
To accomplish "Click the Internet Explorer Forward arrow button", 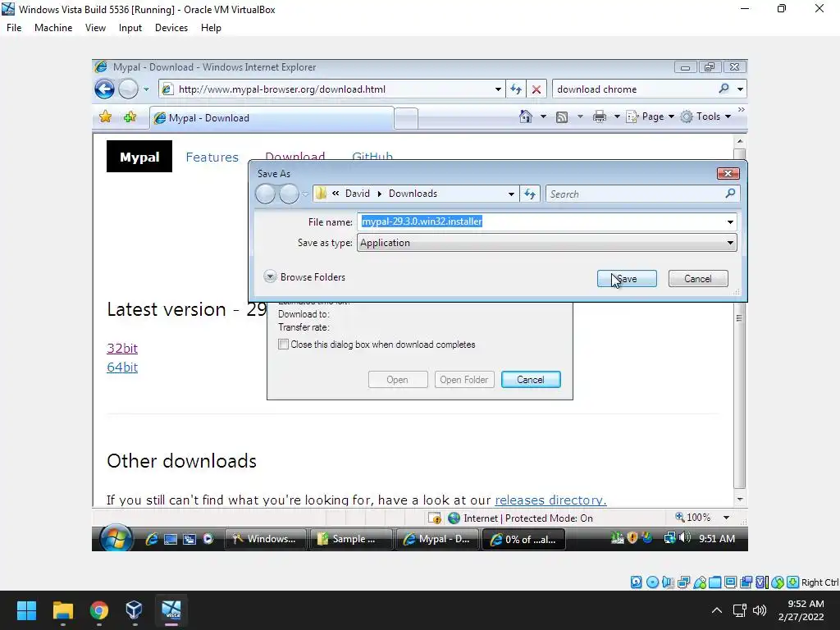I will point(128,89).
